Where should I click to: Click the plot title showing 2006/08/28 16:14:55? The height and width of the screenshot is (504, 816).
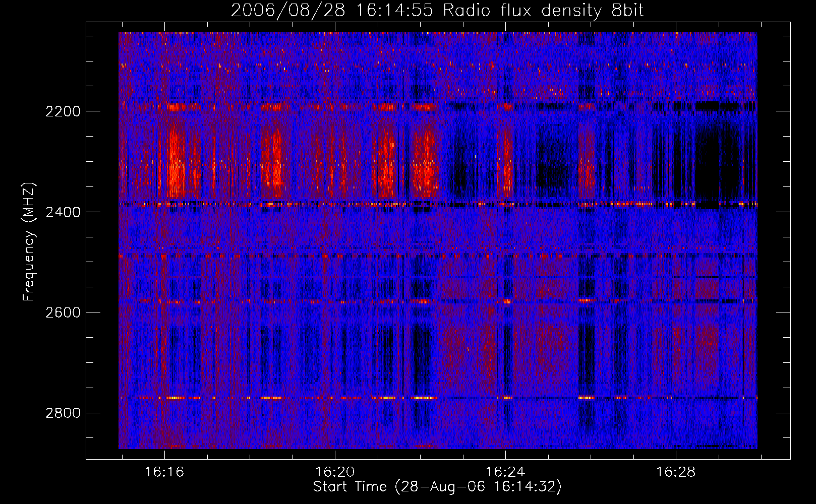pyautogui.click(x=437, y=11)
